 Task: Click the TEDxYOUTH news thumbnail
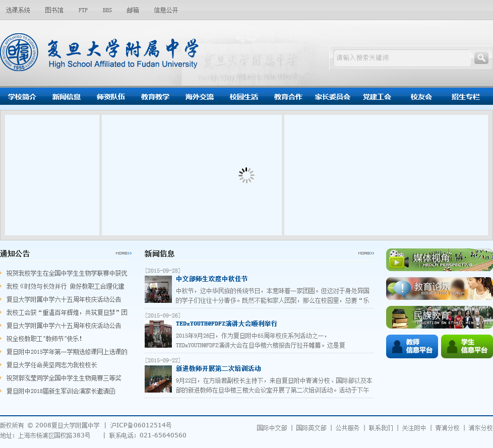[x=158, y=334]
